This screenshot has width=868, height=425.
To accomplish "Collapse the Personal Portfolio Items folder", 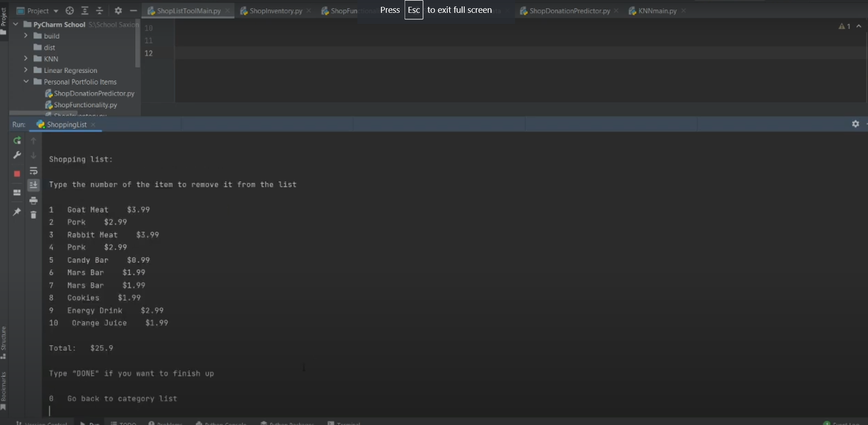I will pyautogui.click(x=26, y=82).
